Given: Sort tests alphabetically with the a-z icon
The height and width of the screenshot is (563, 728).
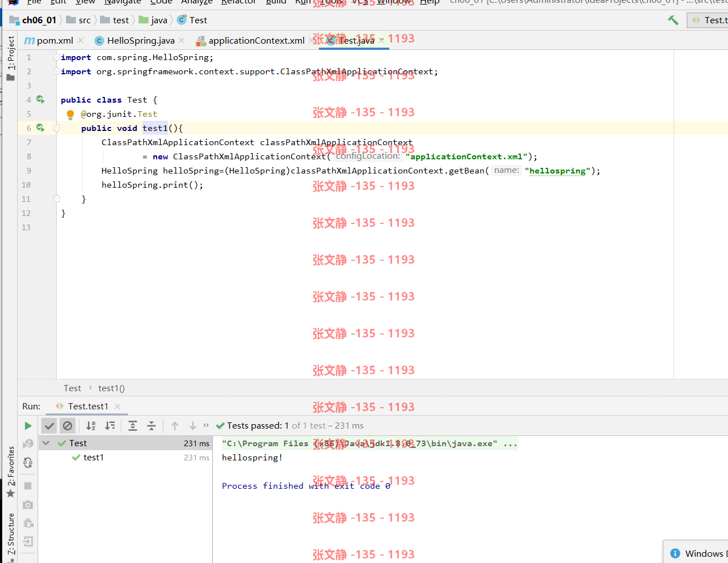Looking at the screenshot, I should [x=91, y=426].
